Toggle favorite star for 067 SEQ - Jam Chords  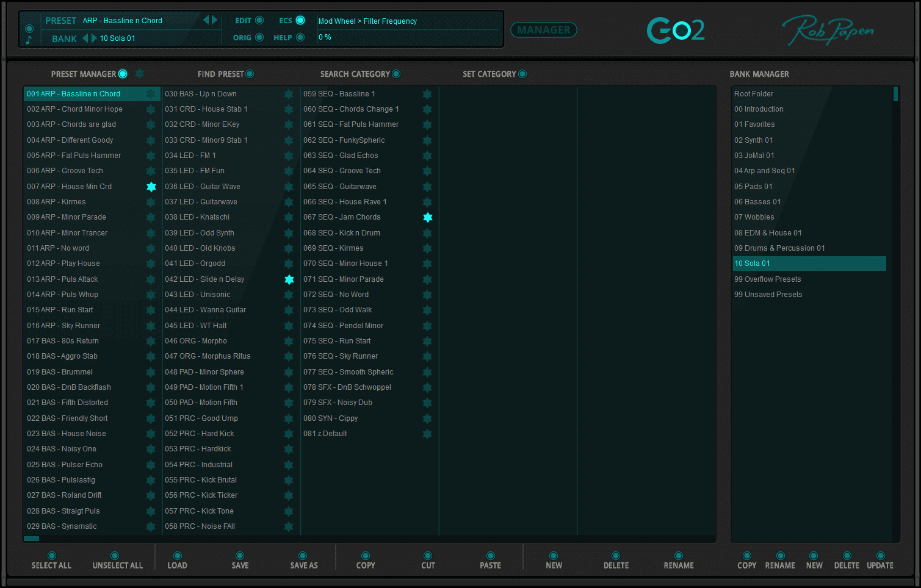(x=428, y=217)
